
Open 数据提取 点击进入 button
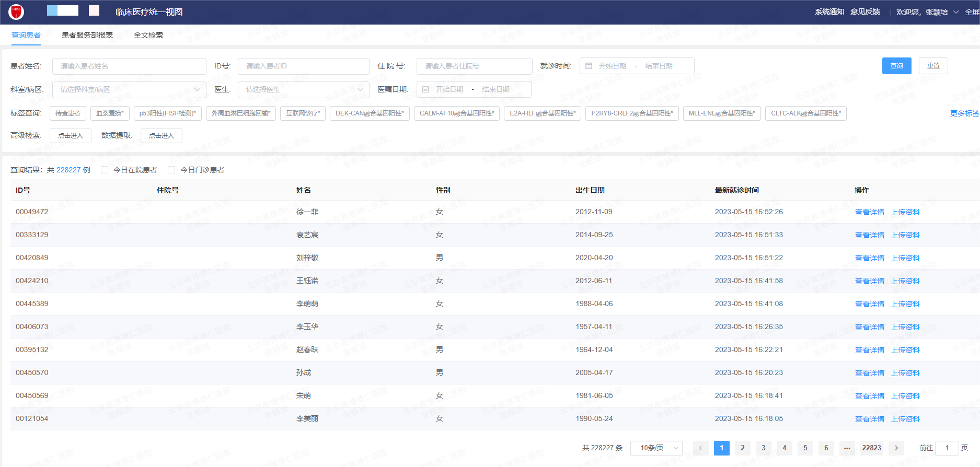coord(162,136)
